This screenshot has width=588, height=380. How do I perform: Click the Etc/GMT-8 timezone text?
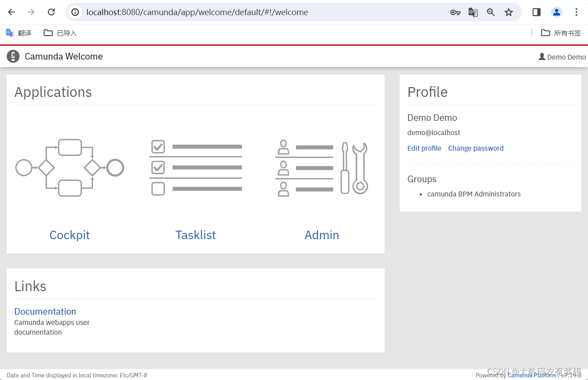click(x=133, y=375)
